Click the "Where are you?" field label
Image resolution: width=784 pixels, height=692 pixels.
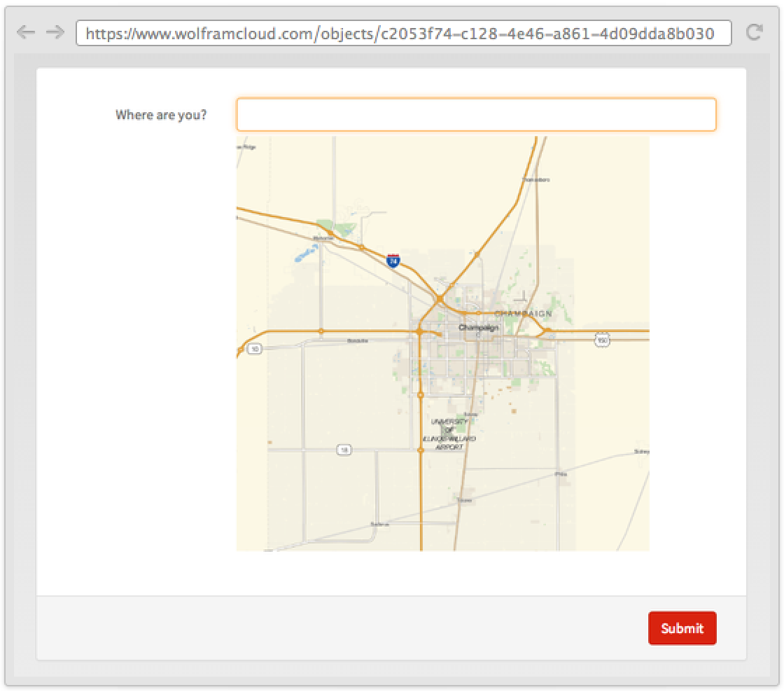pos(161,115)
